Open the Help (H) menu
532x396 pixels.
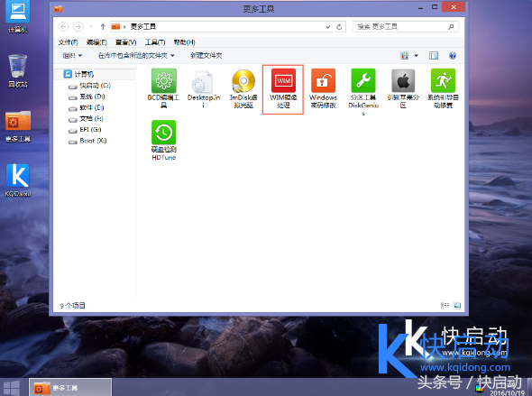(184, 42)
